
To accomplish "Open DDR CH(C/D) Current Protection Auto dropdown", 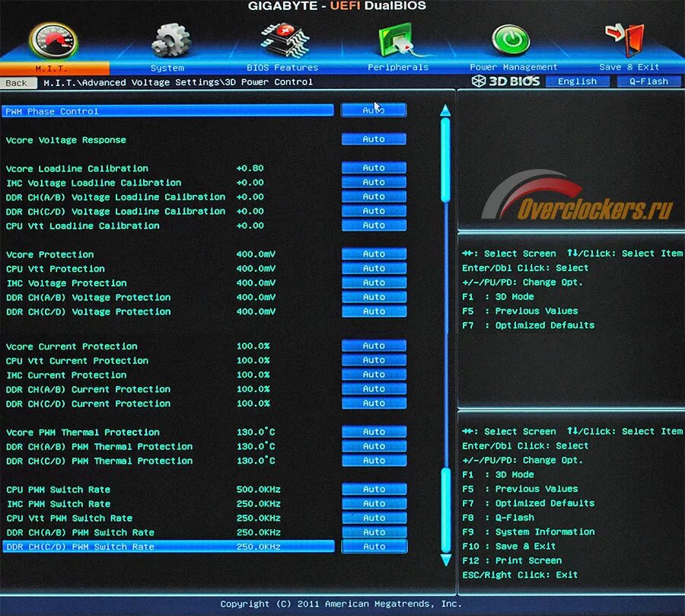I will pyautogui.click(x=374, y=403).
